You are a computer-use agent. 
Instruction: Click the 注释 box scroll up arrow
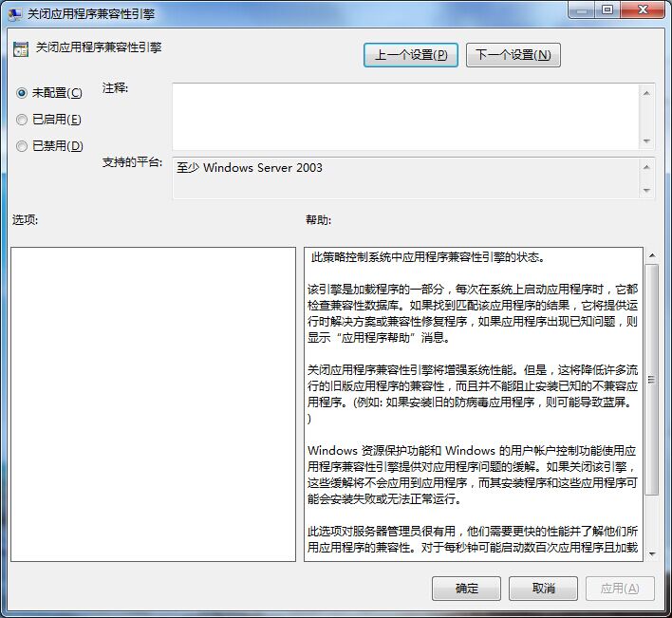click(646, 93)
